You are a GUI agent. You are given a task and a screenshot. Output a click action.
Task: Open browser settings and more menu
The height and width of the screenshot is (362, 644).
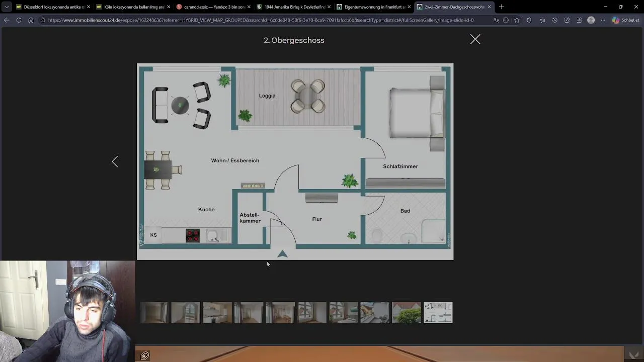click(x=603, y=20)
